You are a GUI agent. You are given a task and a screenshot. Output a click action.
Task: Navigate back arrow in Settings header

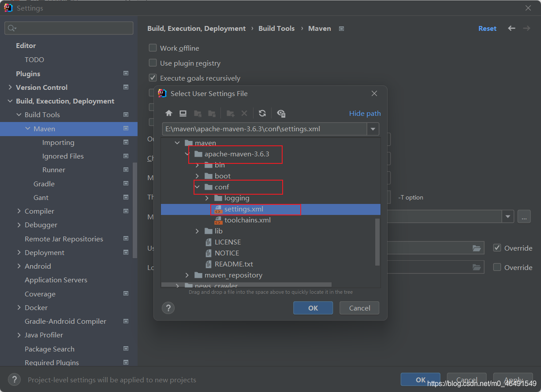coord(511,28)
